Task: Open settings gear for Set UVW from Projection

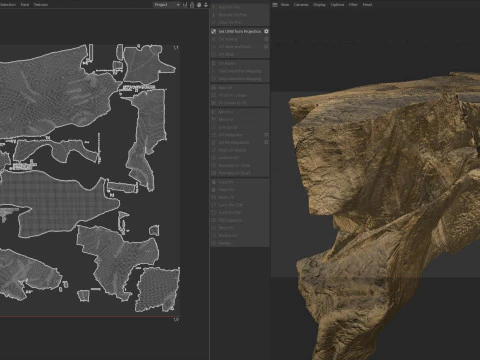Action: [x=266, y=31]
